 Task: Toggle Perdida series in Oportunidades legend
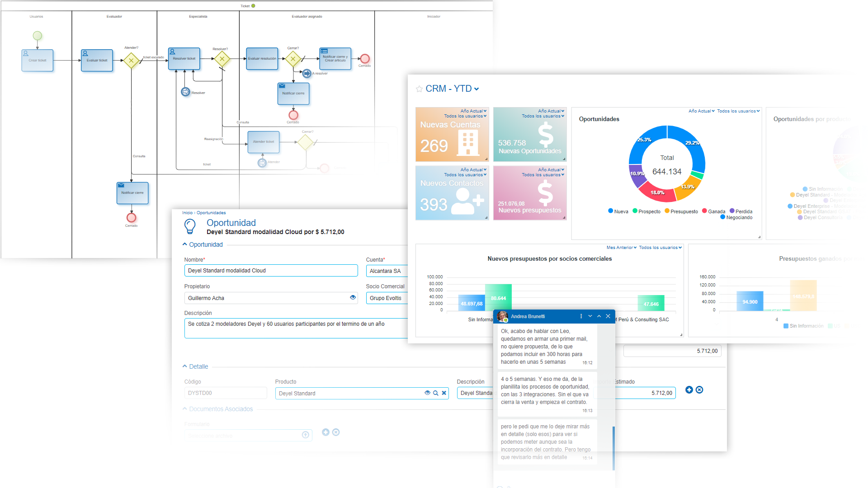tap(741, 211)
